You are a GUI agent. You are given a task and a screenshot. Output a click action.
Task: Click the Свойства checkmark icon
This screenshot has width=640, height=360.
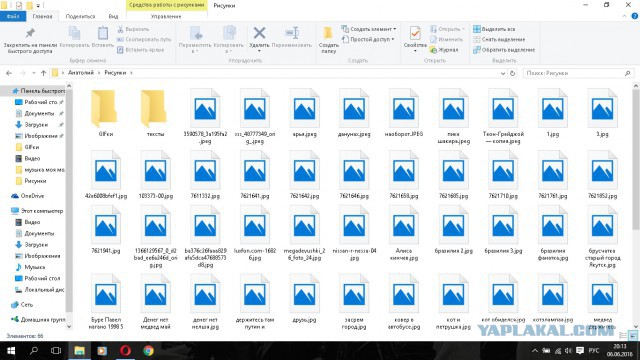tap(415, 33)
